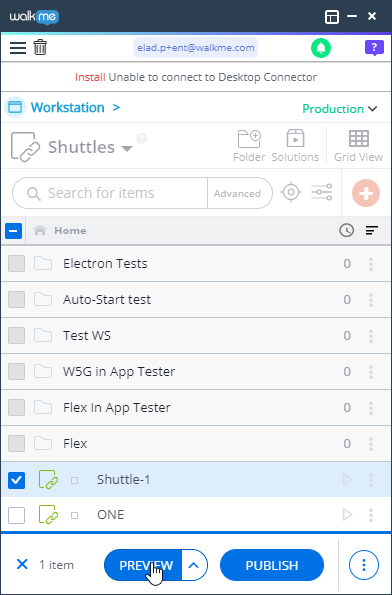Check the Flex In App Tester checkbox
The width and height of the screenshot is (392, 595).
[x=16, y=408]
